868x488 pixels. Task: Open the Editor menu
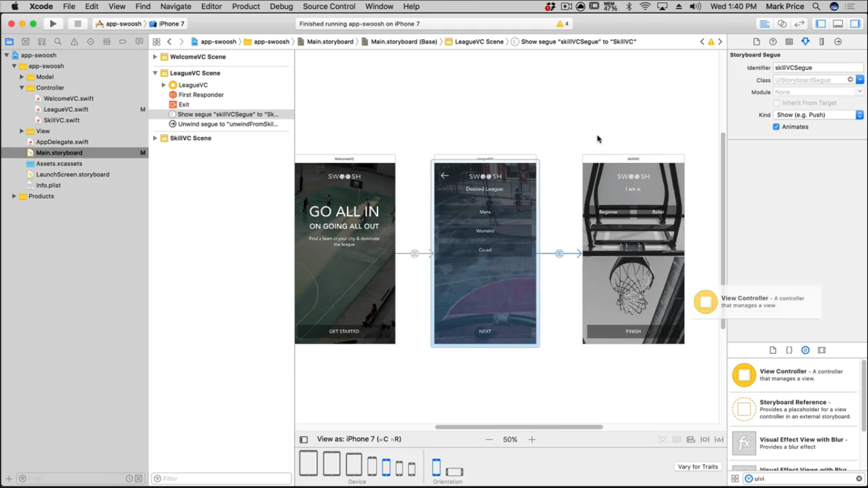(211, 6)
